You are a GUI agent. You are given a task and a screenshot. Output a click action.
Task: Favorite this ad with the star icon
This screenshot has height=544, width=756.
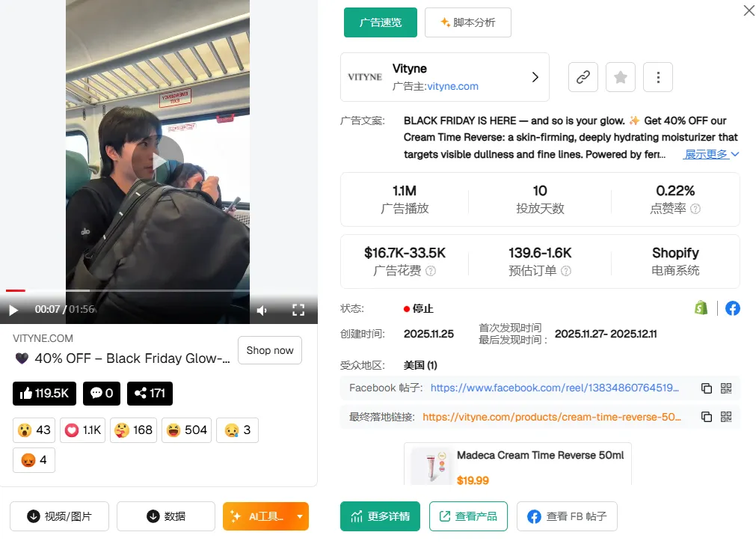(621, 77)
